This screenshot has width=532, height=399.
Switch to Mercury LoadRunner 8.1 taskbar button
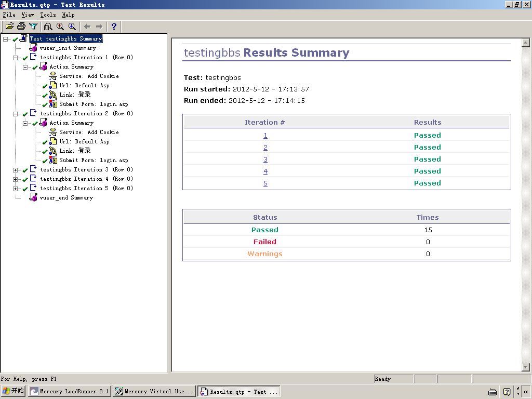pos(70,391)
